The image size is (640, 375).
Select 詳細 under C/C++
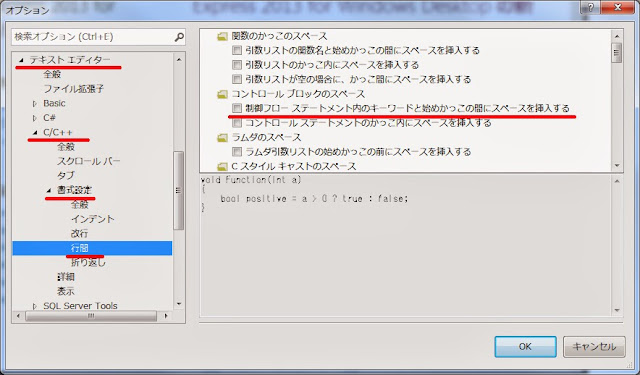[x=66, y=277]
